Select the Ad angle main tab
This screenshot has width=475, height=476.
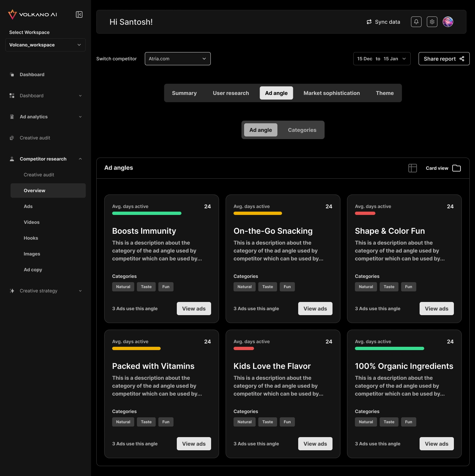(x=276, y=93)
